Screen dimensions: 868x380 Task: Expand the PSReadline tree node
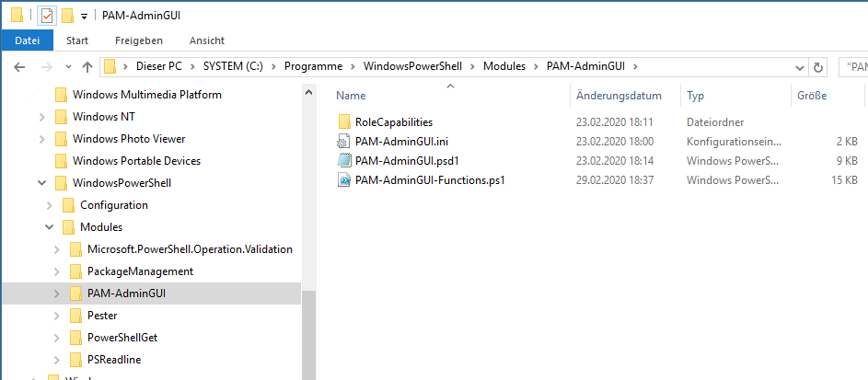[x=56, y=360]
